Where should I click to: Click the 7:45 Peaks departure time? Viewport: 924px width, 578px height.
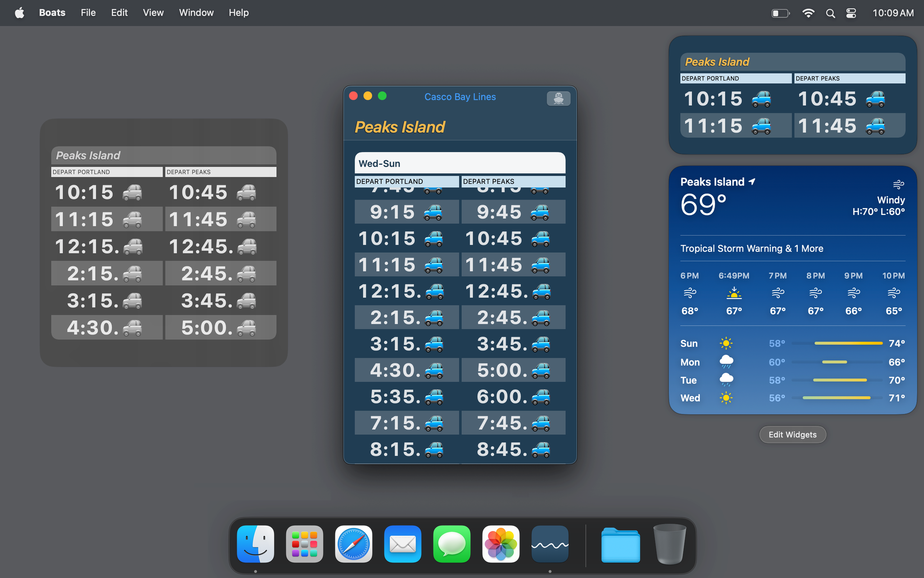tap(502, 423)
